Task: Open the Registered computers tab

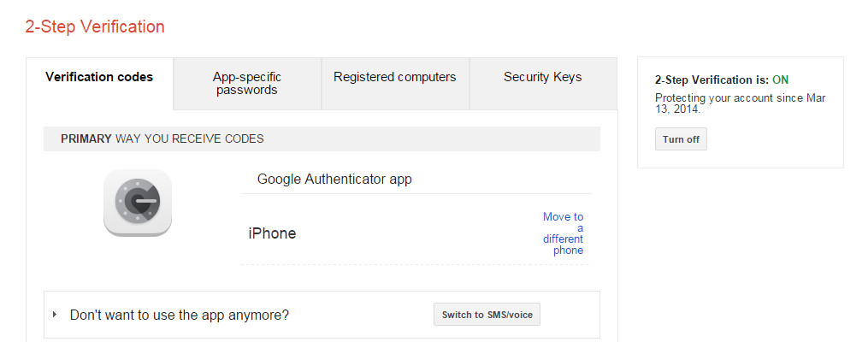Action: 395,77
